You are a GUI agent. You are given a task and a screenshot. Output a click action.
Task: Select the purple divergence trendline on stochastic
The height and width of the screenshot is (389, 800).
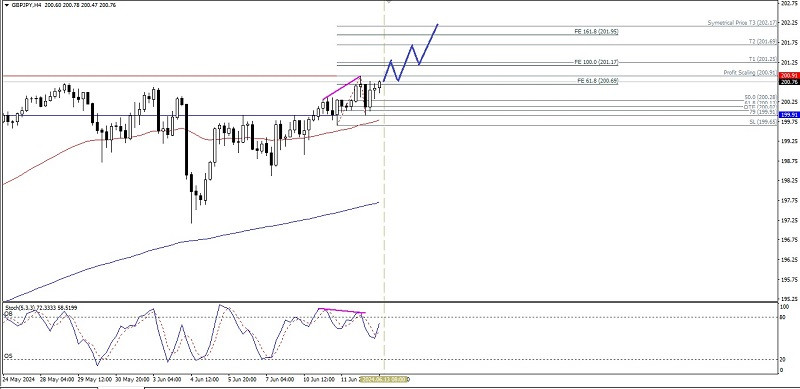point(342,310)
